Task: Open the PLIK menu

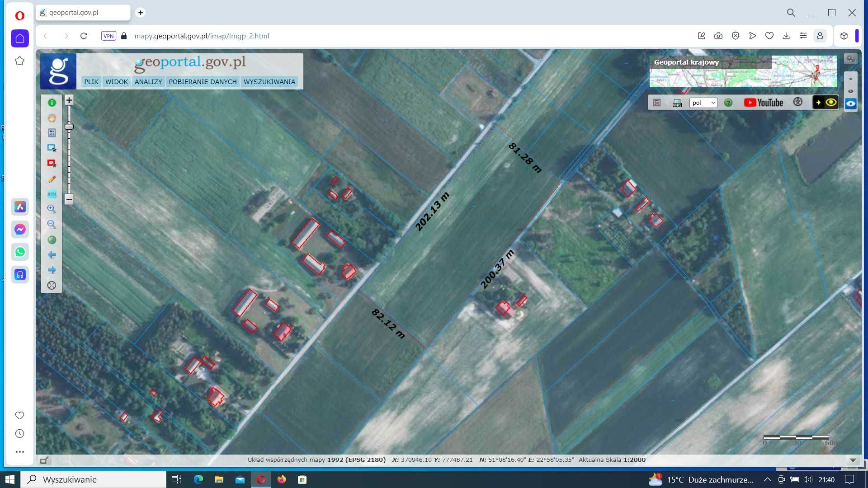Action: click(91, 82)
